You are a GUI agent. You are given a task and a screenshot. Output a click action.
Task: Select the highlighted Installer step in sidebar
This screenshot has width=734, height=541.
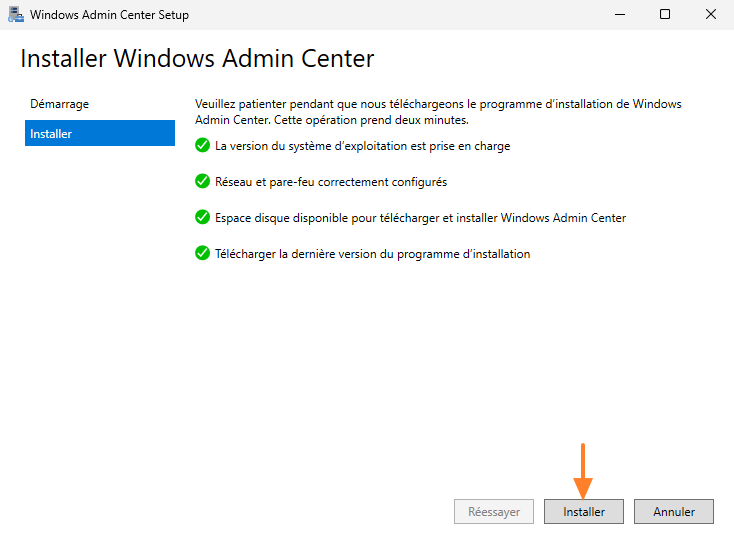(x=100, y=133)
